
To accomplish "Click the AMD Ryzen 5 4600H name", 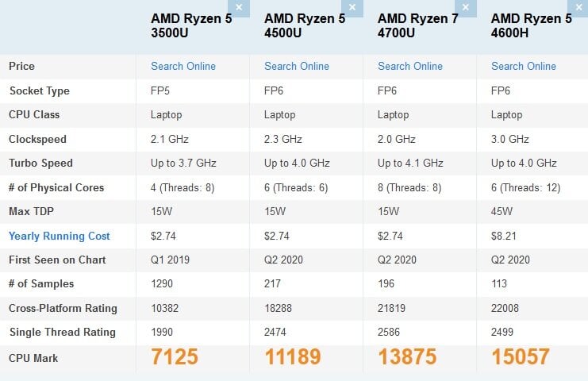I will point(532,25).
